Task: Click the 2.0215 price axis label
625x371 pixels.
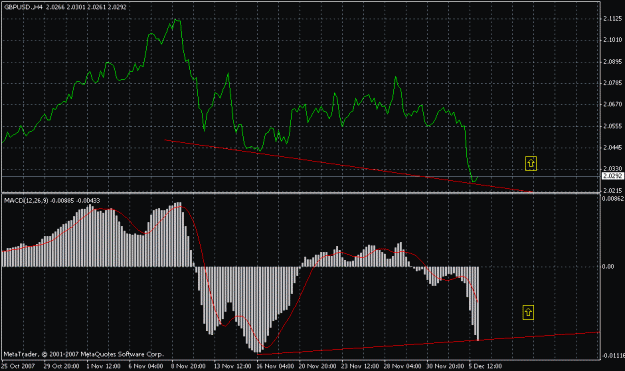Action: [x=612, y=190]
